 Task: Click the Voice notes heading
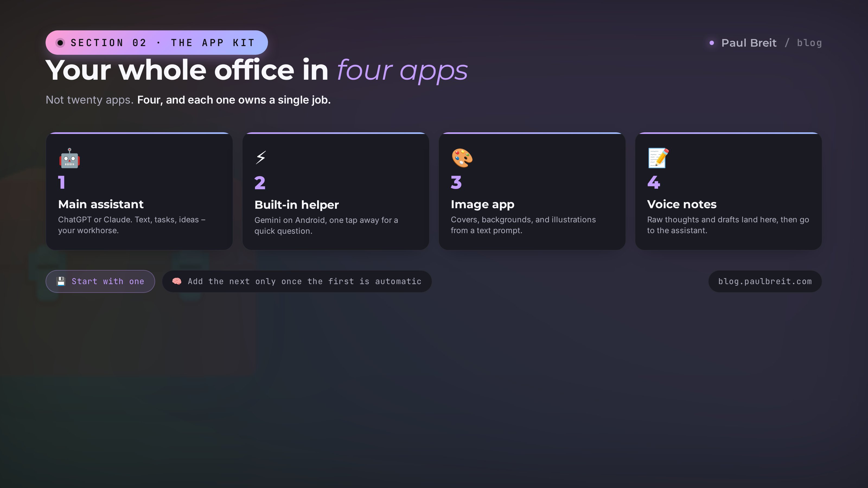pos(682,204)
